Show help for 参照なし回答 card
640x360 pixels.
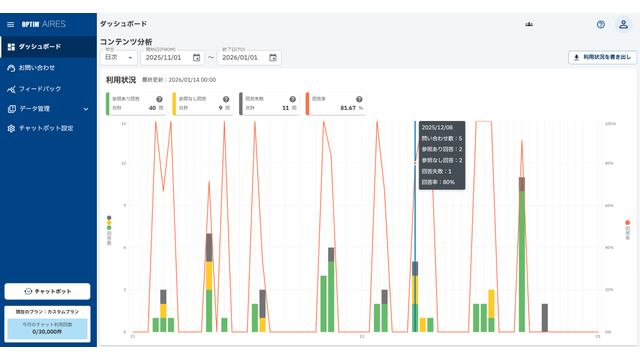tap(226, 99)
